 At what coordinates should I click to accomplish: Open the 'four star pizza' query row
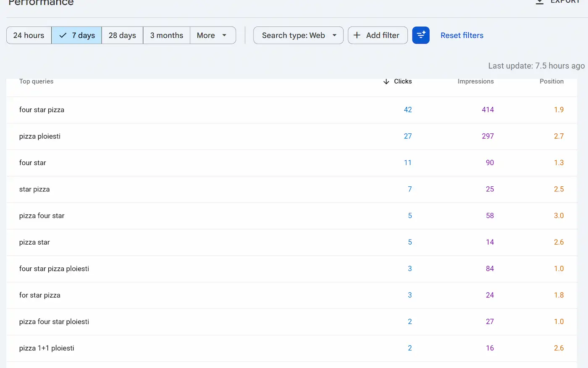(292, 110)
